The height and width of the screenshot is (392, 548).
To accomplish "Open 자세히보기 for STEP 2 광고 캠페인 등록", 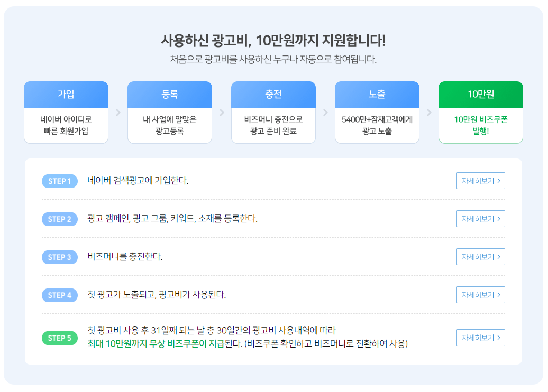I will (x=480, y=219).
